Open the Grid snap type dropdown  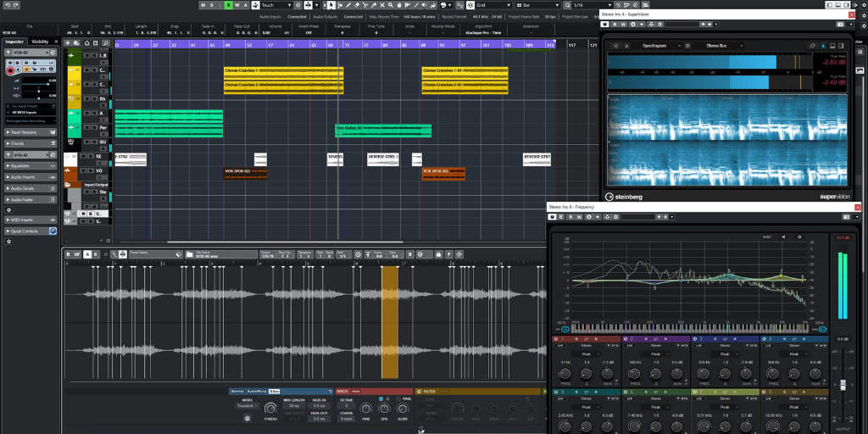tap(493, 5)
